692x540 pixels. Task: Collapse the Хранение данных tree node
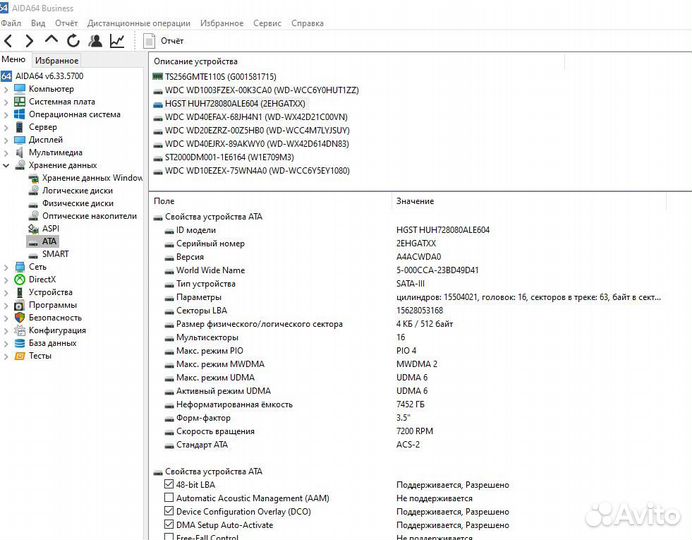6,166
